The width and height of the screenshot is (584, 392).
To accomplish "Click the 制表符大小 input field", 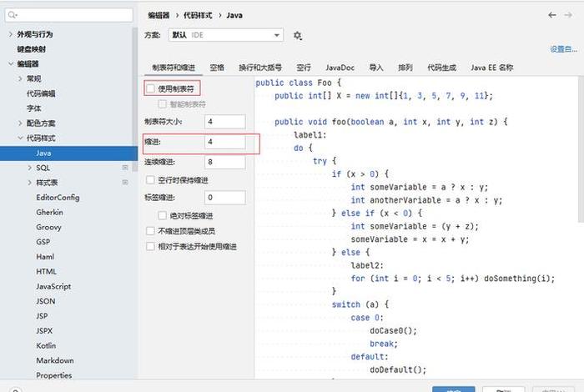I will click(225, 122).
